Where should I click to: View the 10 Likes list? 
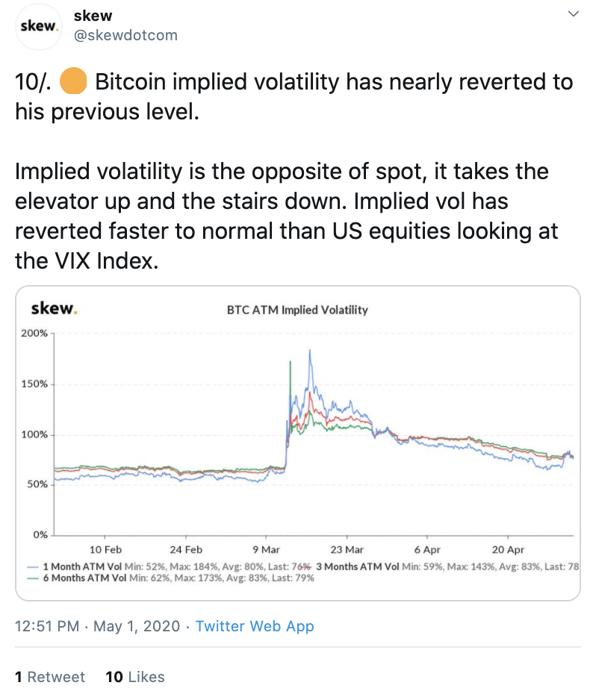tap(135, 677)
